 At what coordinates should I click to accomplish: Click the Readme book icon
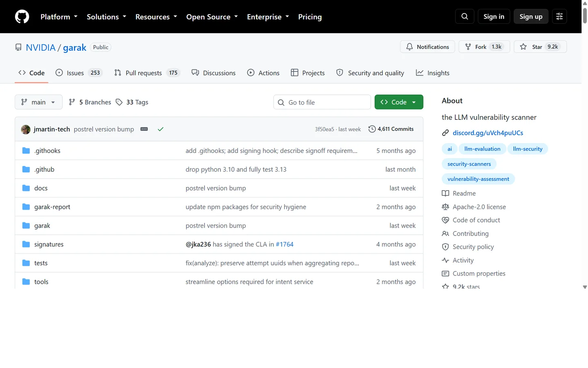tap(445, 193)
